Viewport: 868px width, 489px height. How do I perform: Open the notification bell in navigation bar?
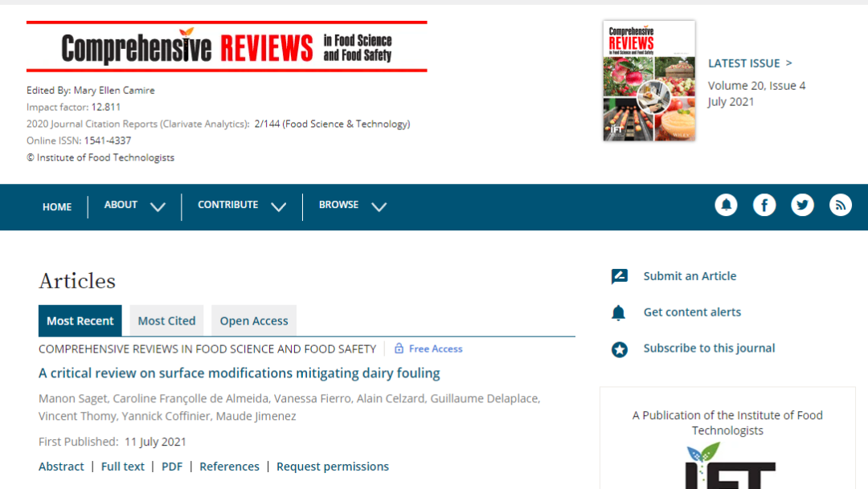(x=726, y=206)
